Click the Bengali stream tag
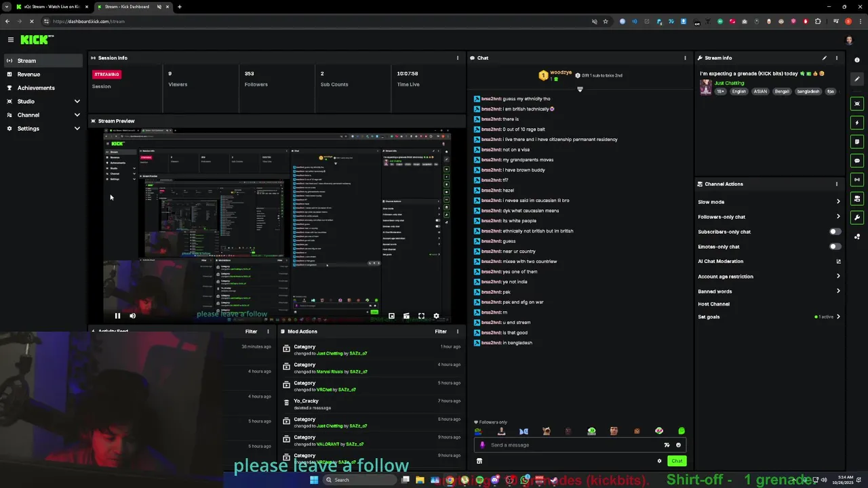 [x=782, y=91]
